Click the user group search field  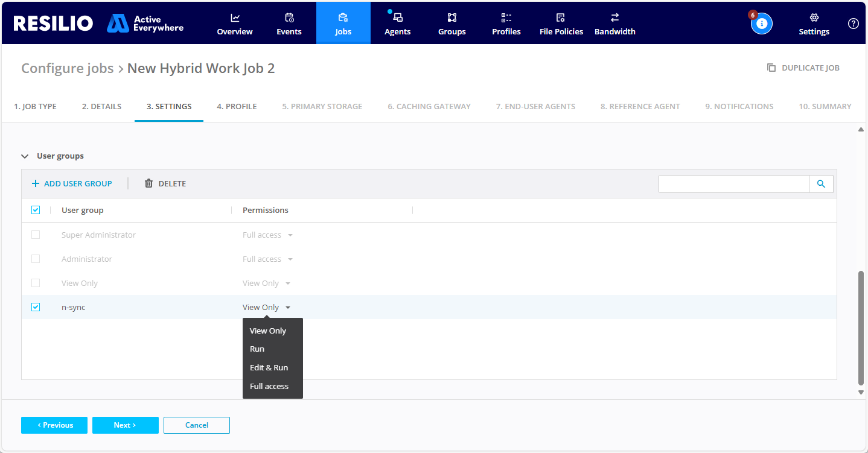tap(733, 184)
